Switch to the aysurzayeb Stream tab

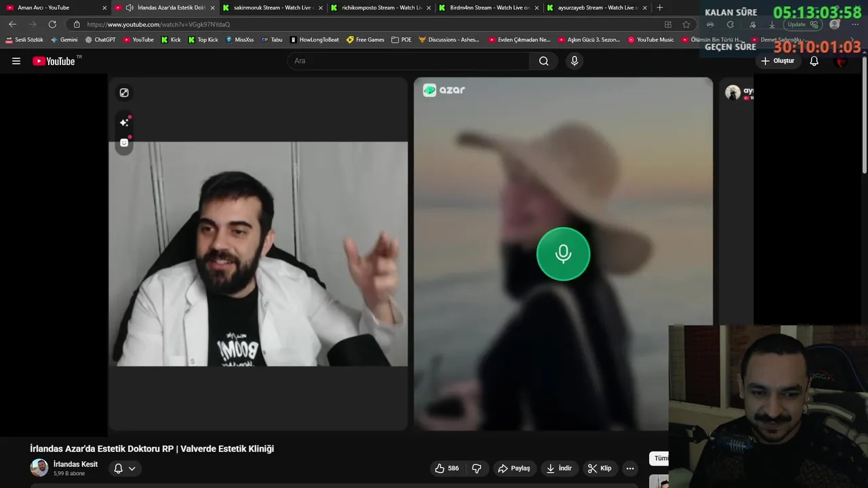(x=596, y=7)
